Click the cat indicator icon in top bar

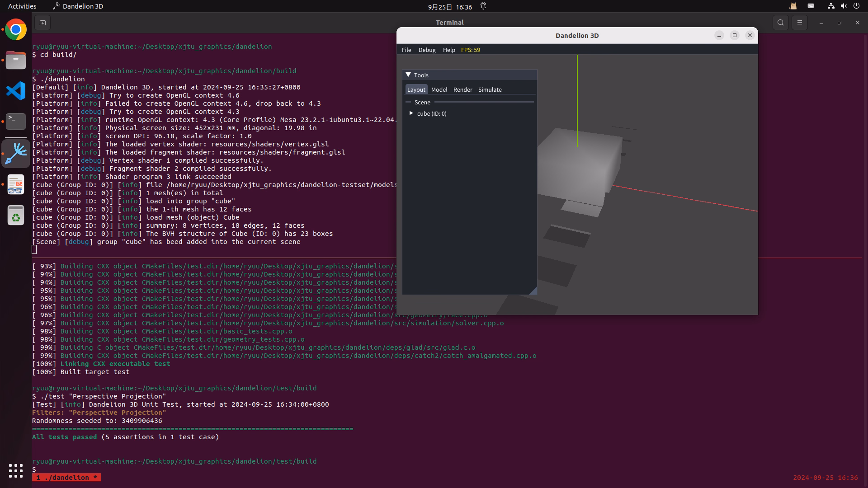(x=793, y=6)
